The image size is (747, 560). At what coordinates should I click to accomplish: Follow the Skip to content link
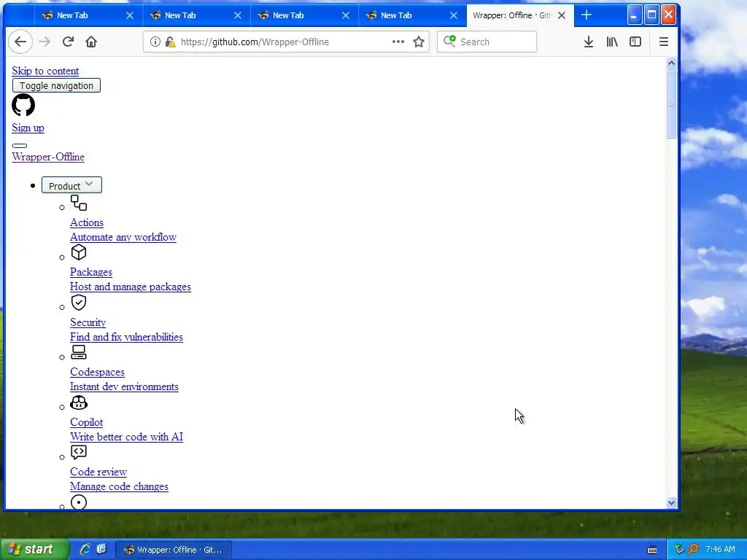(x=45, y=71)
